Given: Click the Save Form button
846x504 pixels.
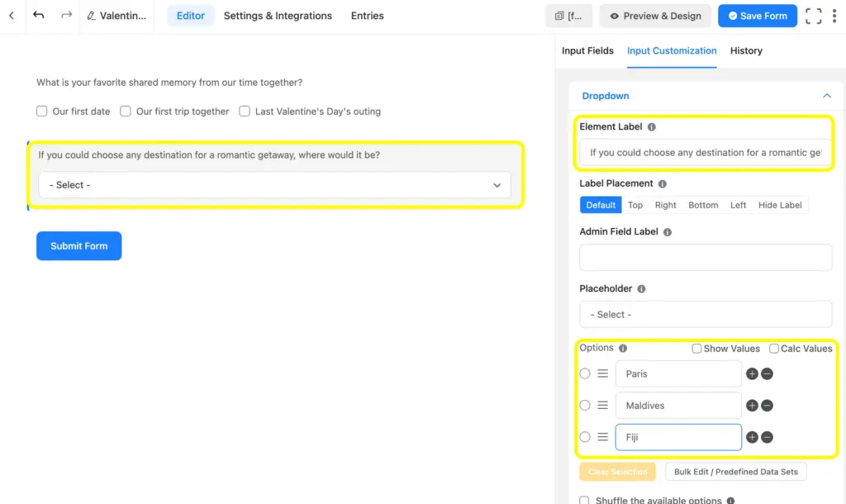Looking at the screenshot, I should click(x=757, y=15).
